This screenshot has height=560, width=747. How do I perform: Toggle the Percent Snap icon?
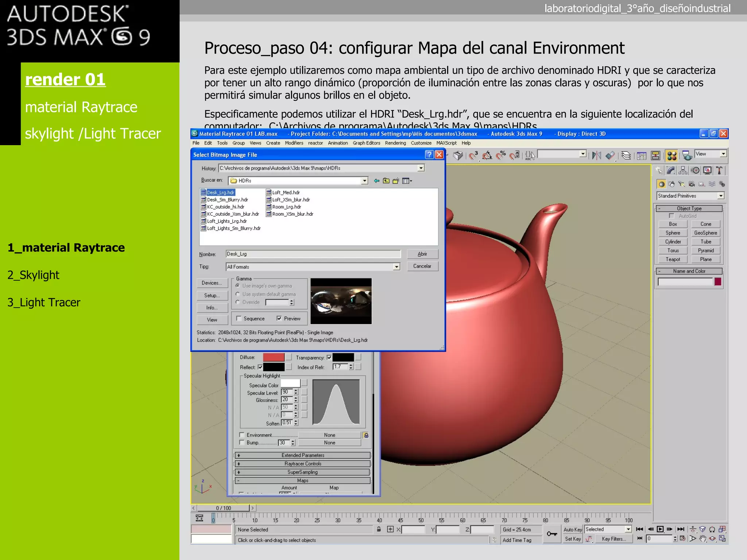501,156
